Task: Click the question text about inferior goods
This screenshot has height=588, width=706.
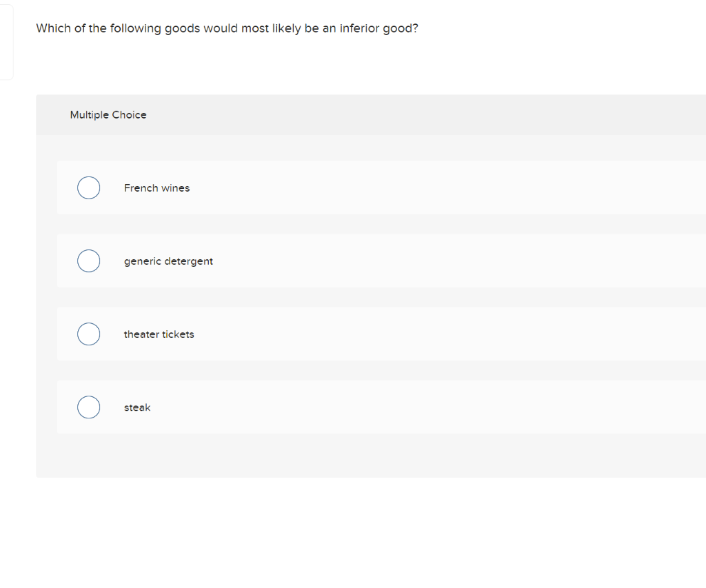Action: click(227, 28)
